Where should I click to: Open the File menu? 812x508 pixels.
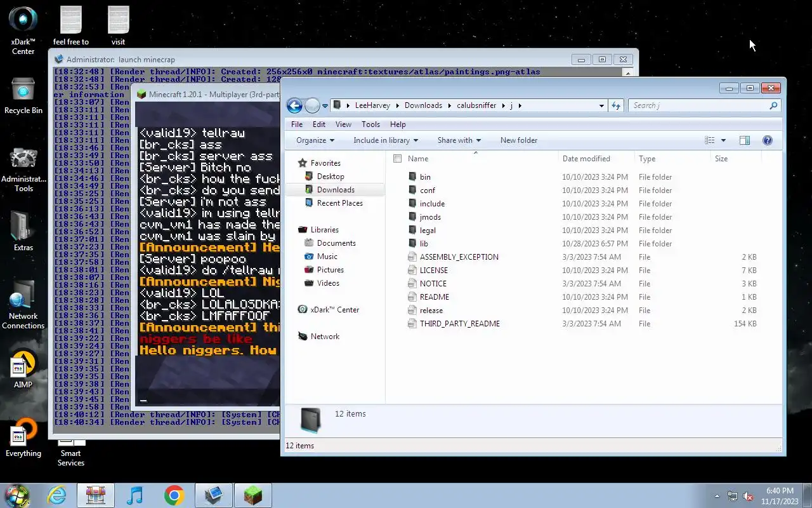pos(297,124)
